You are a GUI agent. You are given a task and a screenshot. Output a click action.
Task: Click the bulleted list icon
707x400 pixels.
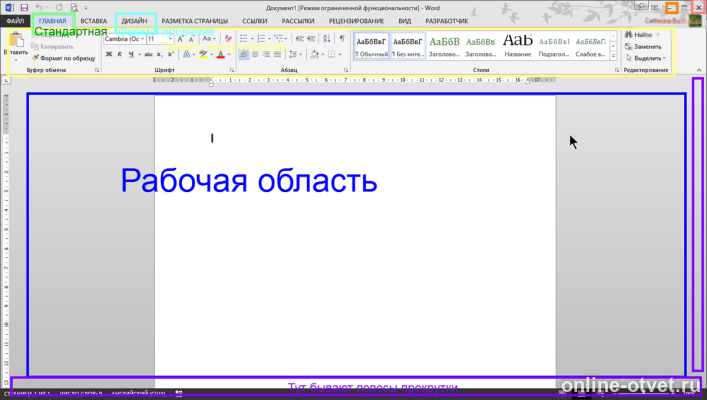243,39
